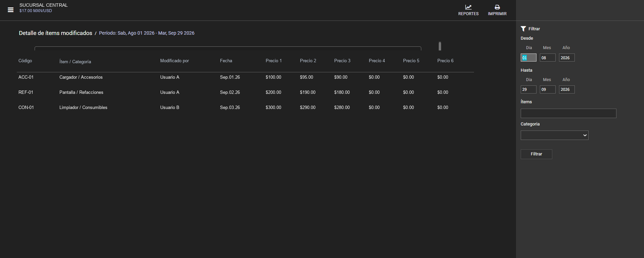Click the Precio 4 column header
This screenshot has height=258, width=644.
coord(377,61)
